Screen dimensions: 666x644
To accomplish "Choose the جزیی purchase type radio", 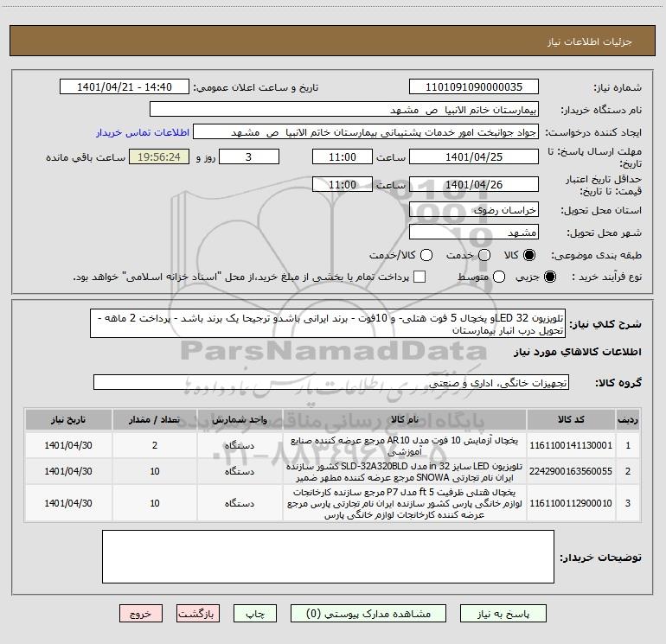I will [549, 277].
